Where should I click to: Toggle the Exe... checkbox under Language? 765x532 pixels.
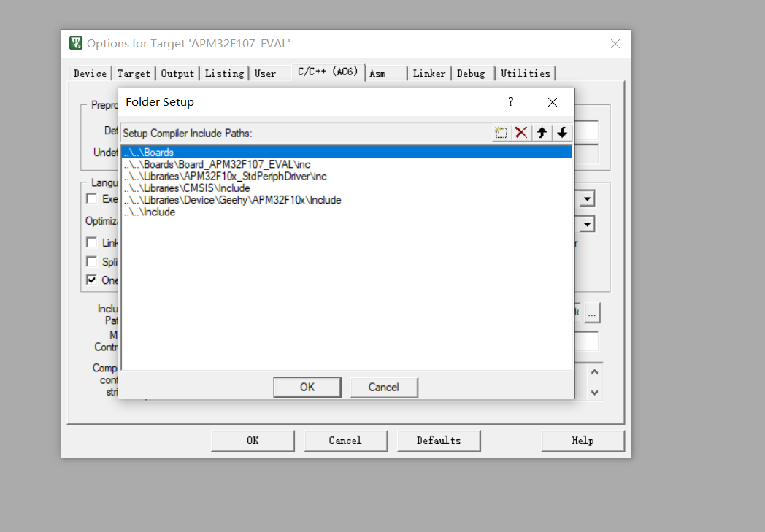[x=91, y=198]
